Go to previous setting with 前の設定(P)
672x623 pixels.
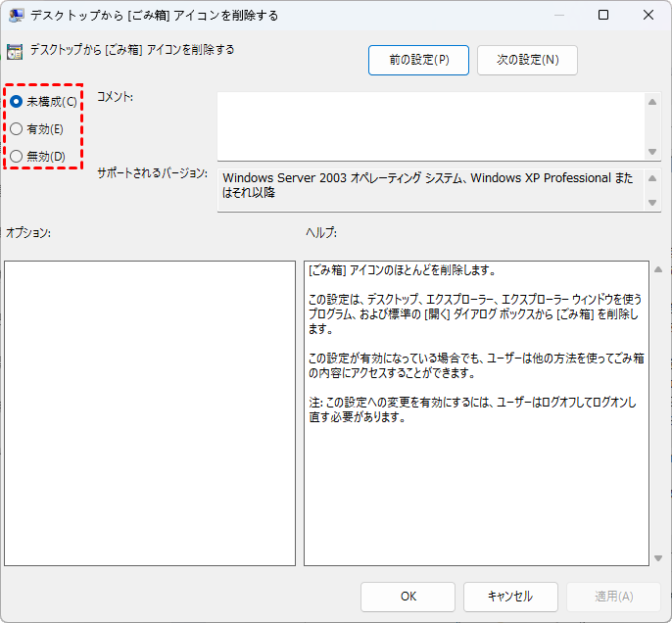pyautogui.click(x=418, y=60)
